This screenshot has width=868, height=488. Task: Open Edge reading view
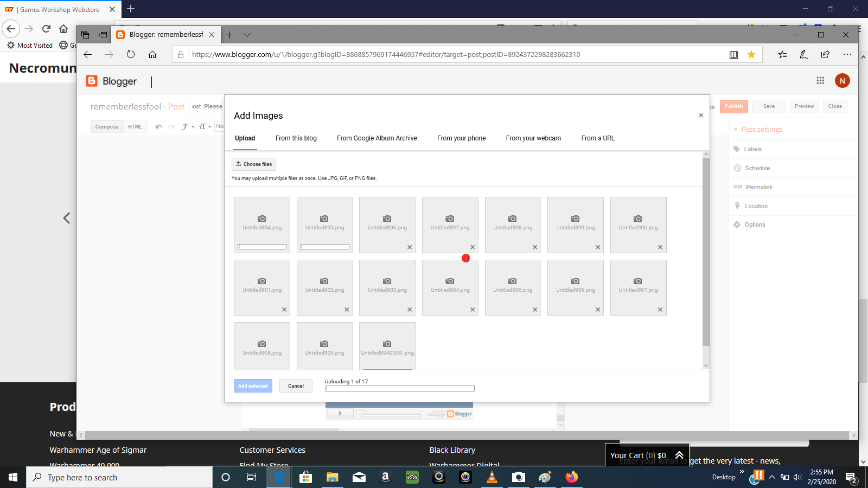[733, 54]
